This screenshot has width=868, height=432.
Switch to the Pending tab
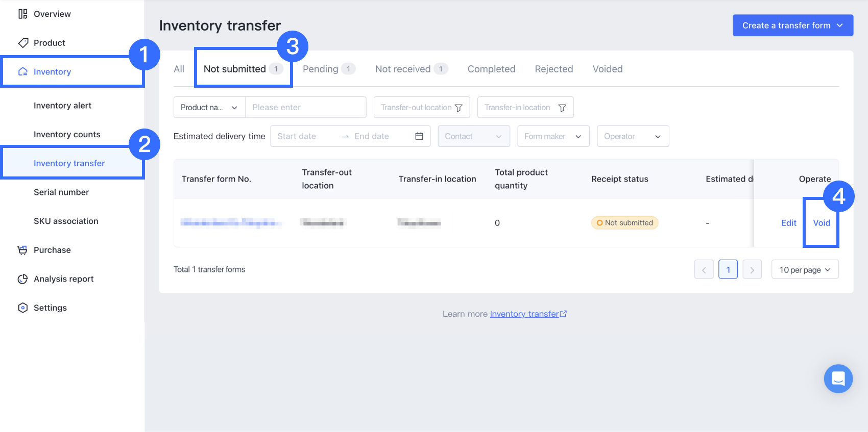[x=320, y=69]
